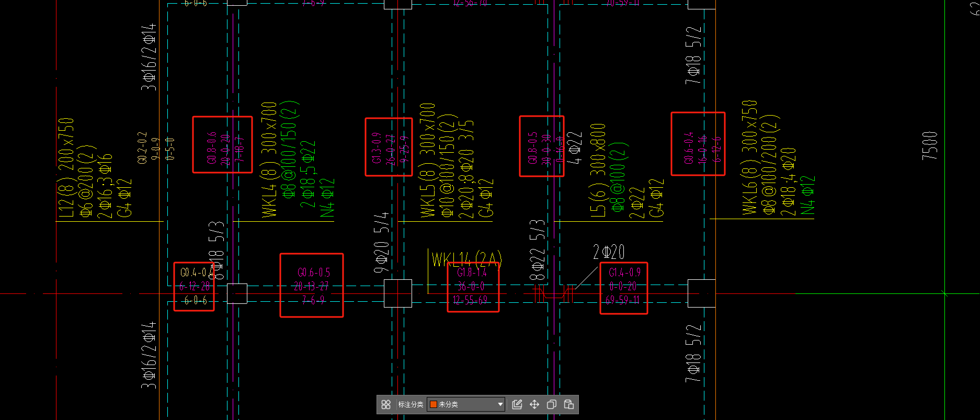The image size is (980, 420).
Task: Click the 4Φ22 rebar text
Action: (574, 147)
